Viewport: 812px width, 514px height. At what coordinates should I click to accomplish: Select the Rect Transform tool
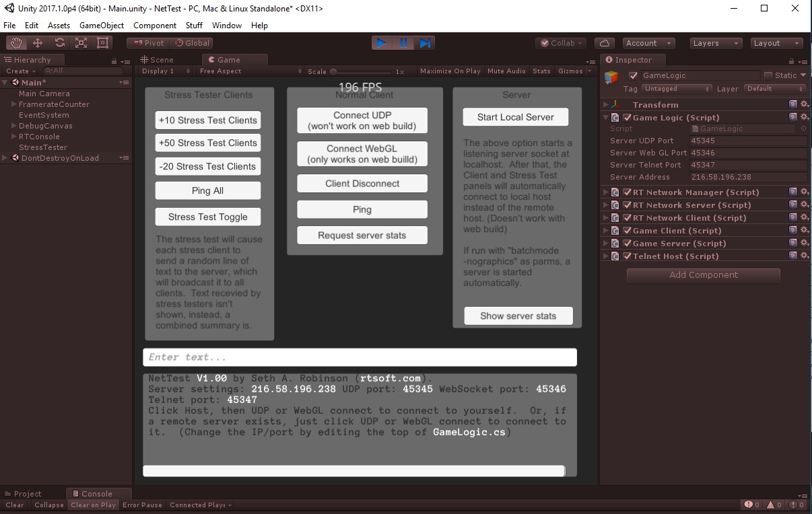[x=103, y=43]
